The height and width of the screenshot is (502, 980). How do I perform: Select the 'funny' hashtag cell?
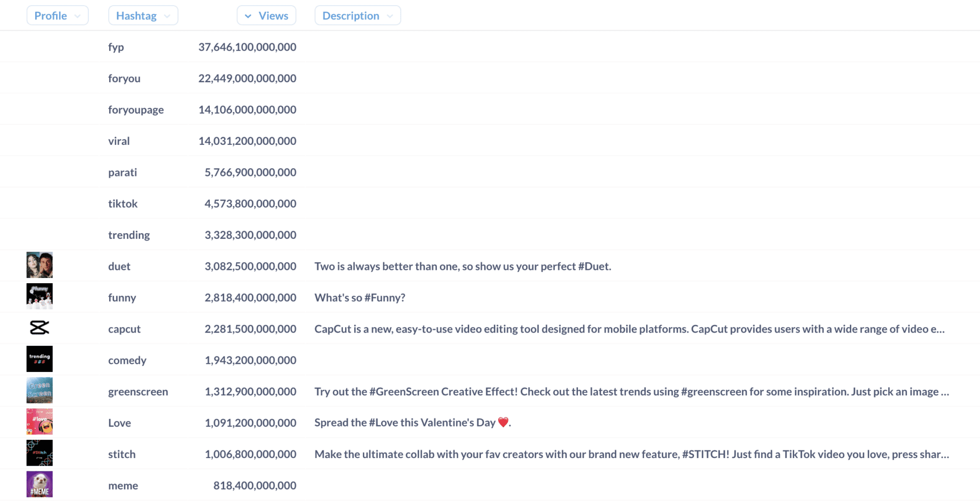pos(122,298)
